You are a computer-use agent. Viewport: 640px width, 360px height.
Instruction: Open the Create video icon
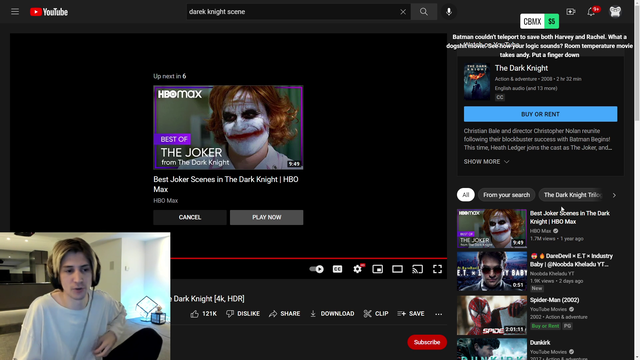[x=571, y=12]
